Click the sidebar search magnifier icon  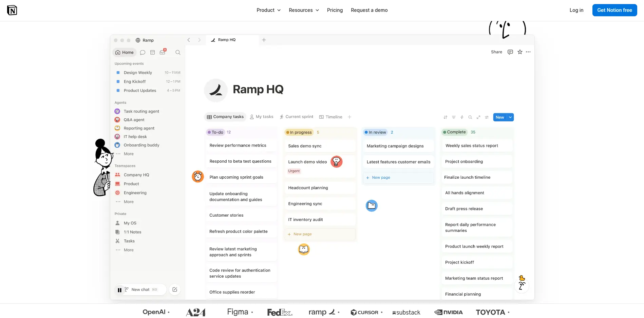click(178, 53)
